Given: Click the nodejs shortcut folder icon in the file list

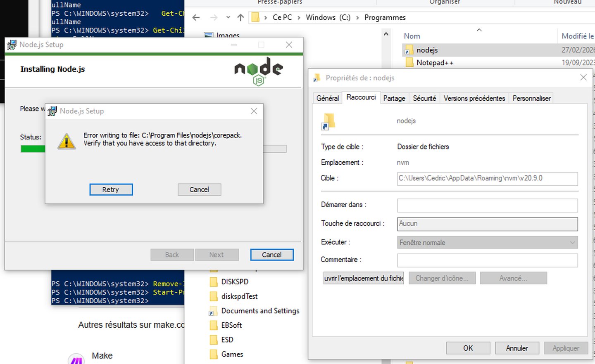Looking at the screenshot, I should pyautogui.click(x=409, y=50).
